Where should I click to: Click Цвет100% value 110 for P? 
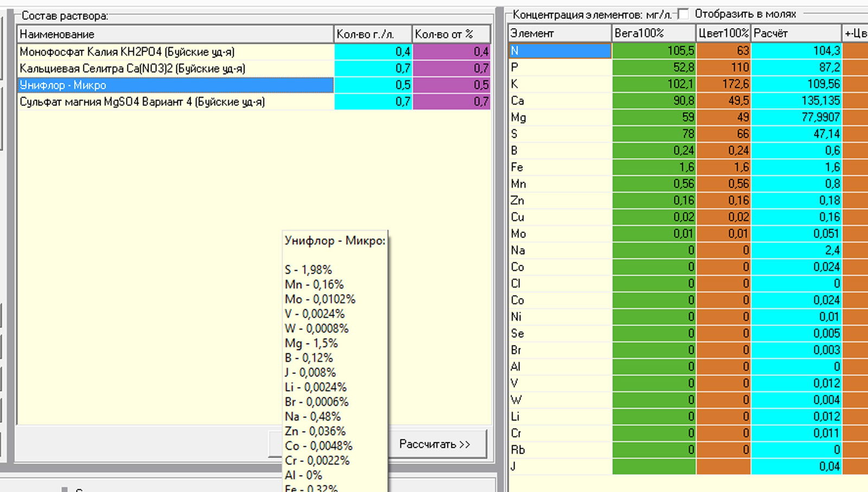[724, 67]
